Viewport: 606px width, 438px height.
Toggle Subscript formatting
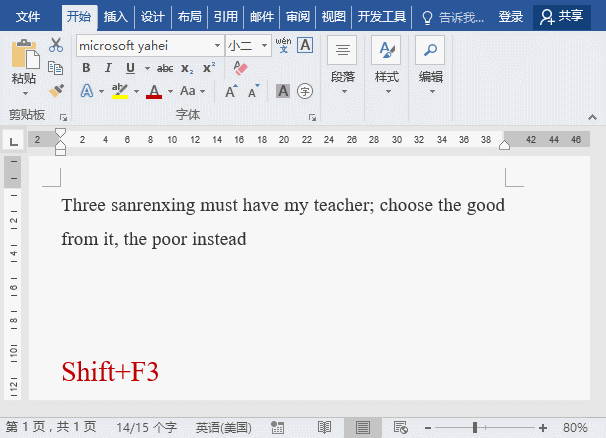pos(187,69)
